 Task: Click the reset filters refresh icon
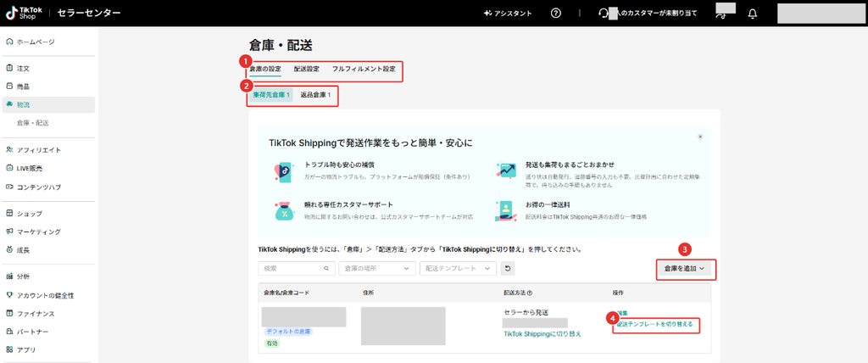coord(508,268)
